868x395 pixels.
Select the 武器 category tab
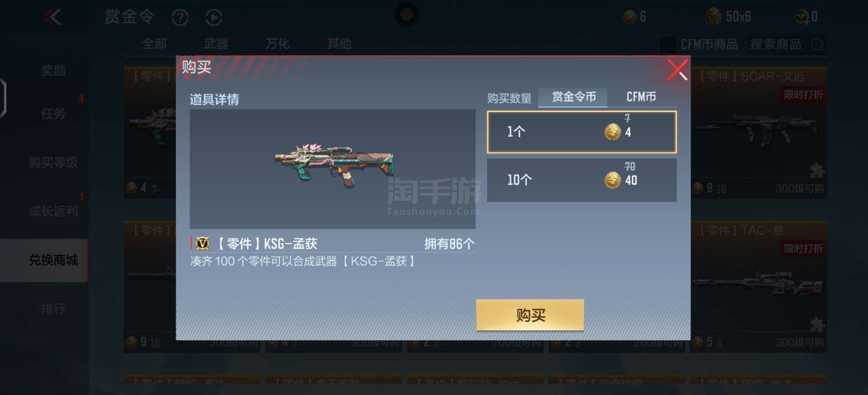coord(216,44)
